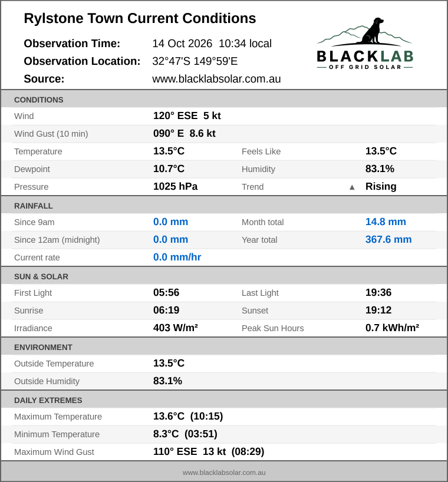The height and width of the screenshot is (482, 448).
Task: Click the Maximum Wind Gust label
Action: [54, 452]
